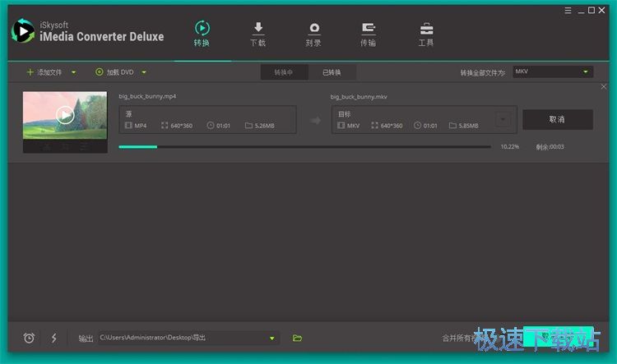Maximize the converter window
Image resolution: width=617 pixels, height=364 pixels.
click(x=591, y=10)
